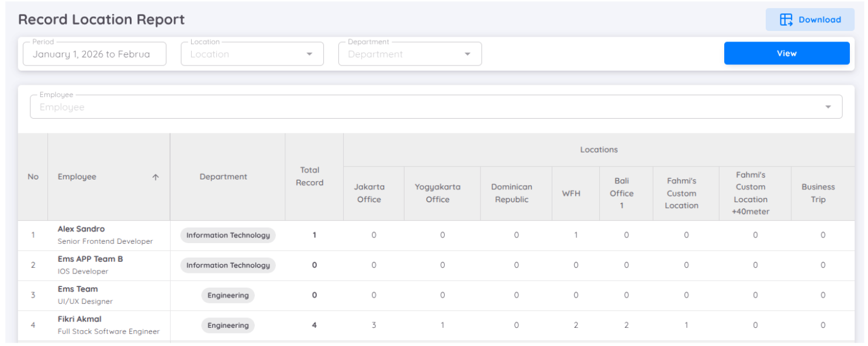Click the Download button

[x=810, y=20]
